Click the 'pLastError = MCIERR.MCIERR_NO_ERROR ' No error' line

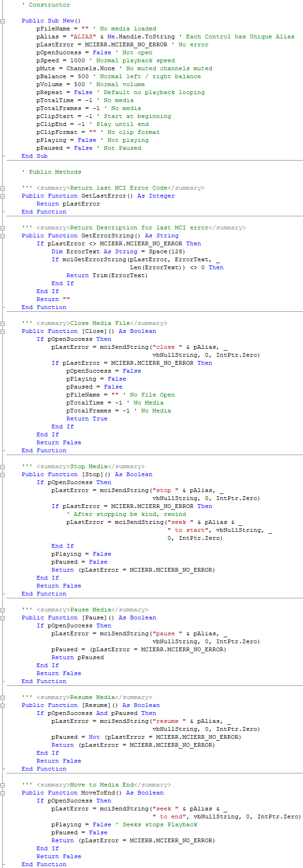point(123,44)
